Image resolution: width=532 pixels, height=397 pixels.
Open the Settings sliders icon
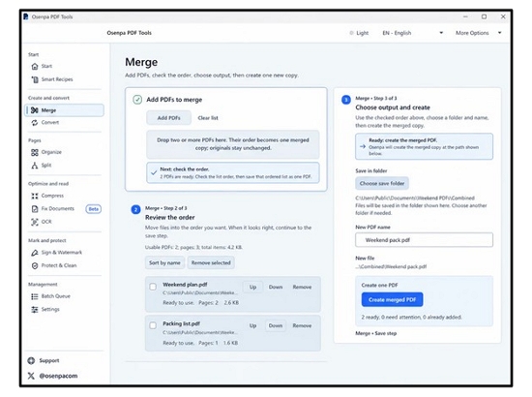[35, 310]
